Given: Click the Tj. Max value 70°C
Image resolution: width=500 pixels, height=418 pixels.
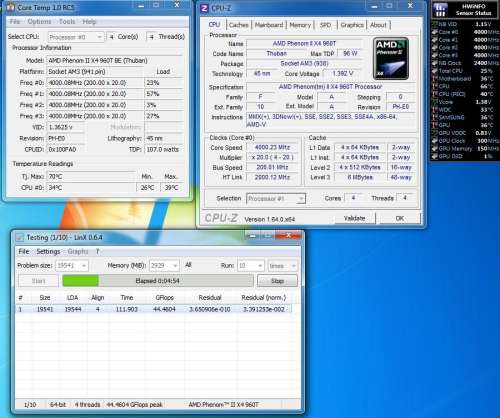Looking at the screenshot, I should click(x=91, y=177).
